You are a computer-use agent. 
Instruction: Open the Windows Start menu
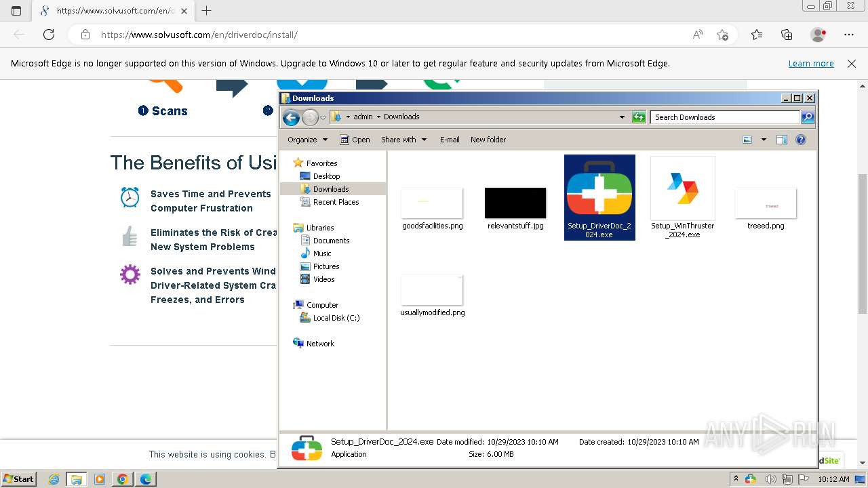pos(18,479)
